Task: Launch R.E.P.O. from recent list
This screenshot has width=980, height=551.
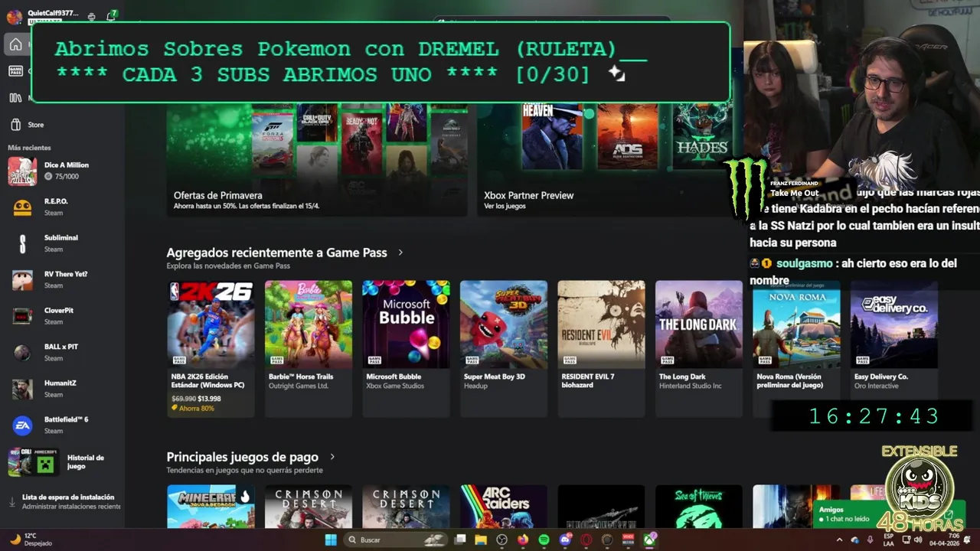Action: 61,207
